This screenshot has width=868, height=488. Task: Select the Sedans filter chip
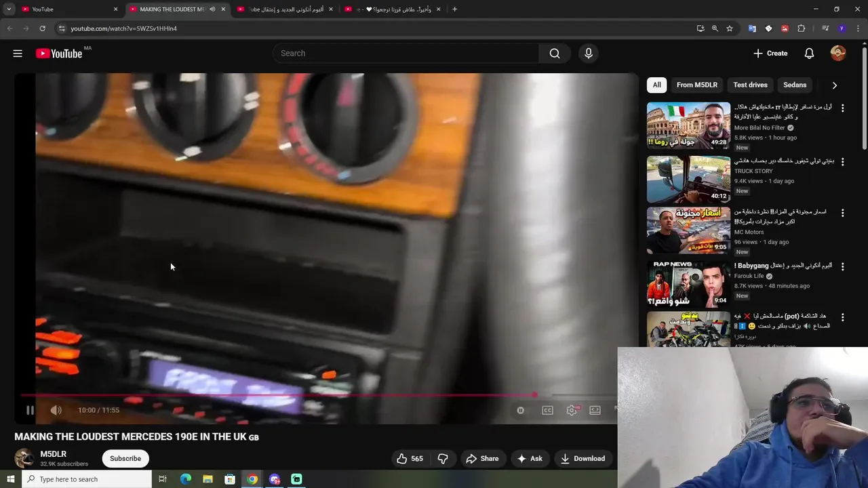click(x=795, y=85)
